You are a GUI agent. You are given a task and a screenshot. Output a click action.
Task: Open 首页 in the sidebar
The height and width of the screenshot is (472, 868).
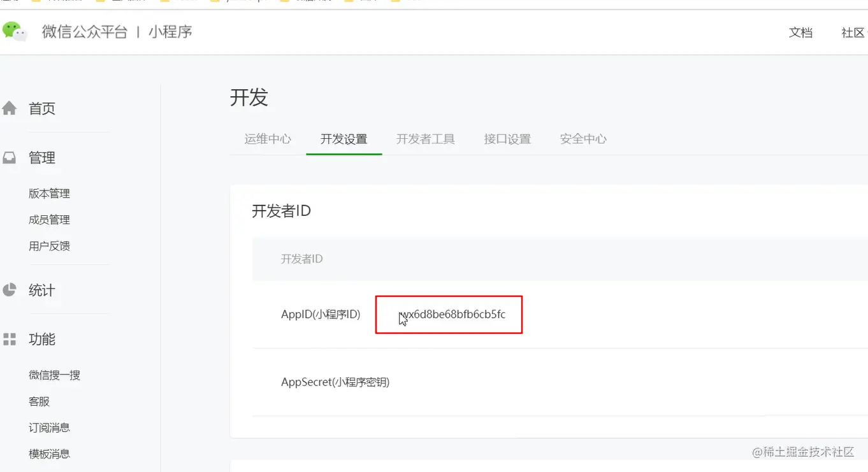[x=42, y=109]
